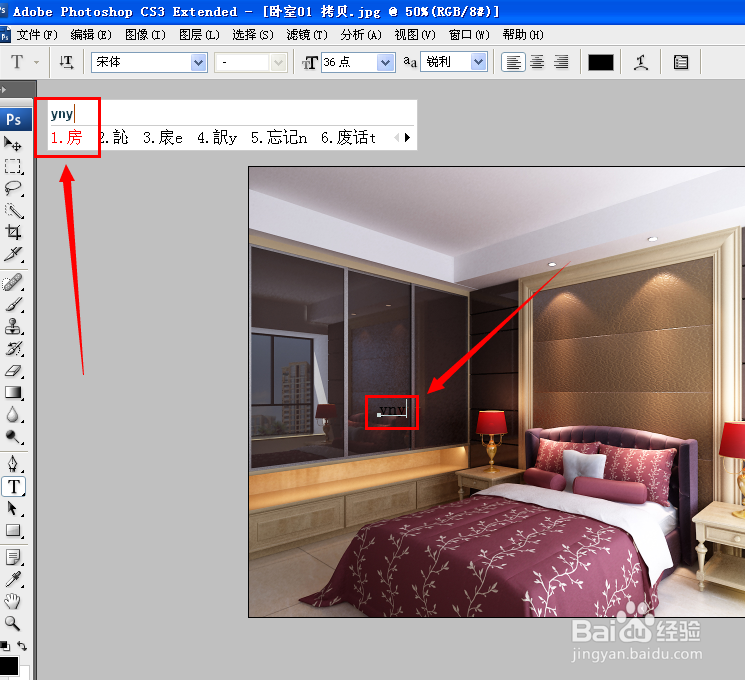This screenshot has height=680, width=745.
Task: Click inside the font size field
Action: coord(349,62)
